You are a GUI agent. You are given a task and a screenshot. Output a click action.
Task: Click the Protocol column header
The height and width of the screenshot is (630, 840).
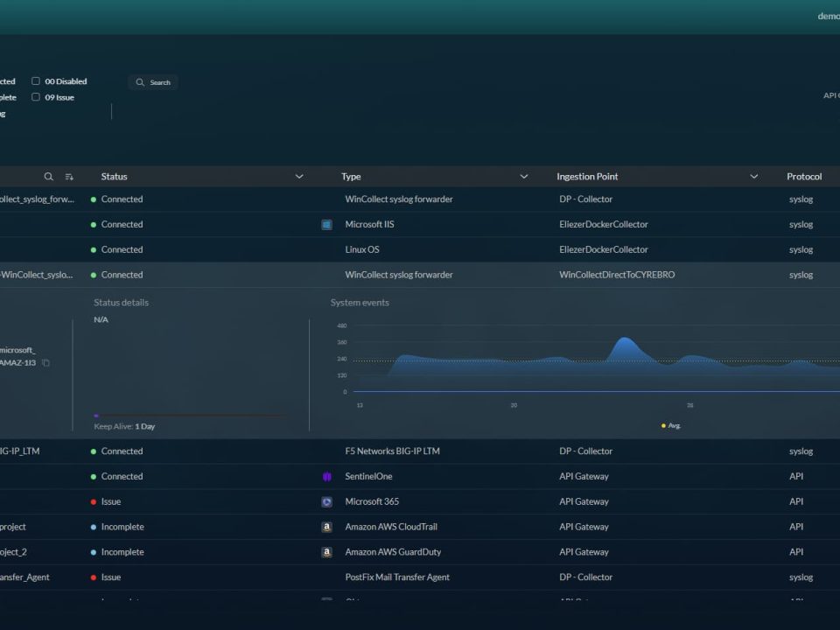803,177
